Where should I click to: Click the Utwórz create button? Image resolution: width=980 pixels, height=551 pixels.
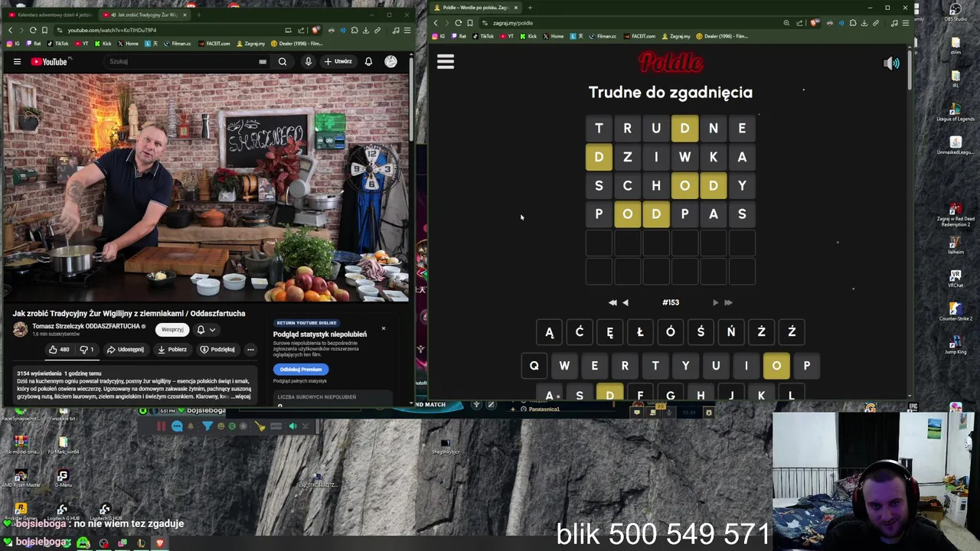tap(338, 62)
